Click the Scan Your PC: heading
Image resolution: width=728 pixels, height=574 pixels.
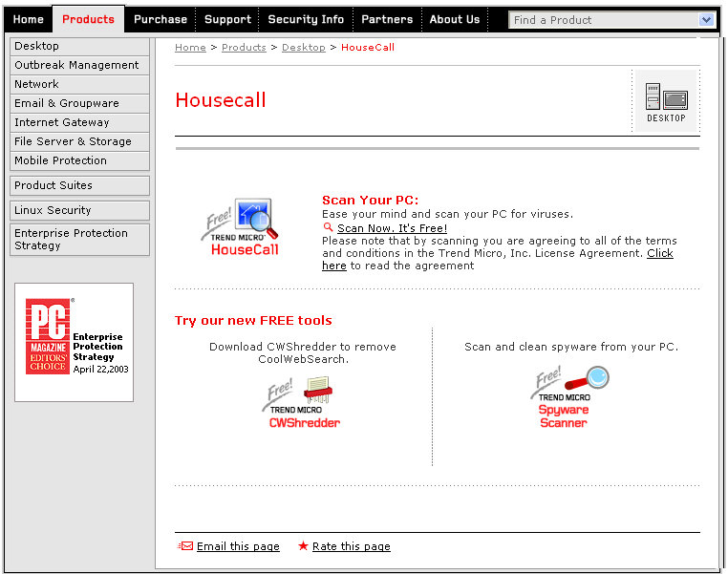(370, 200)
